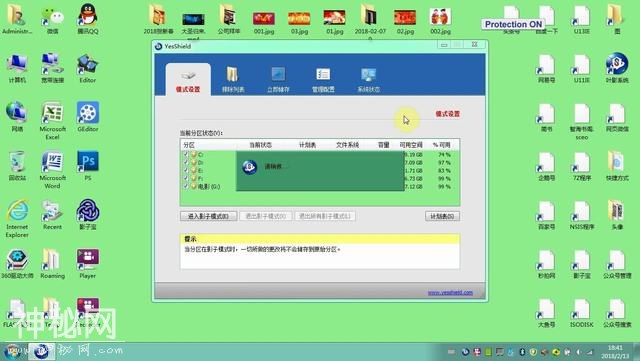The width and height of the screenshot is (640, 361).
Task: Switch to the 模式设置 mode settings tab
Action: (188, 80)
